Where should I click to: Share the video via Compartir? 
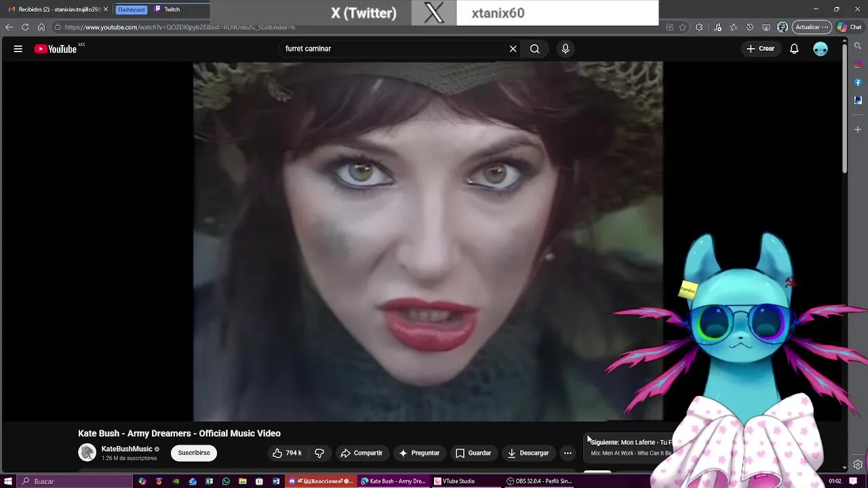point(361,453)
